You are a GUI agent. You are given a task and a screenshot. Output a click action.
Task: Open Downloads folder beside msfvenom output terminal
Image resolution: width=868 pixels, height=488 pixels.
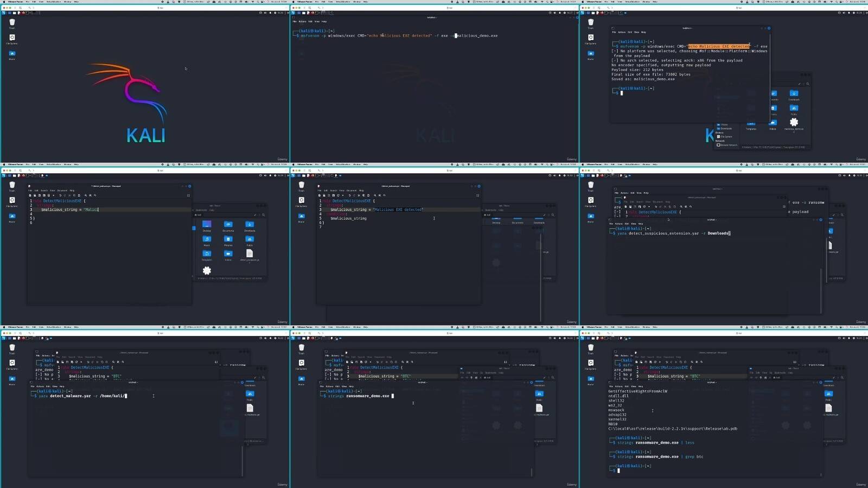click(794, 95)
